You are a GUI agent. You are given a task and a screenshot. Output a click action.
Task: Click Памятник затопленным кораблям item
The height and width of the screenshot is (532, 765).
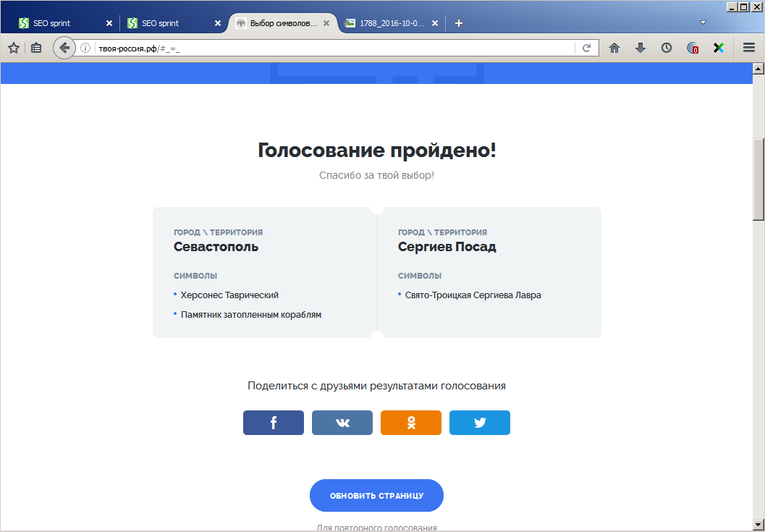[x=250, y=315]
